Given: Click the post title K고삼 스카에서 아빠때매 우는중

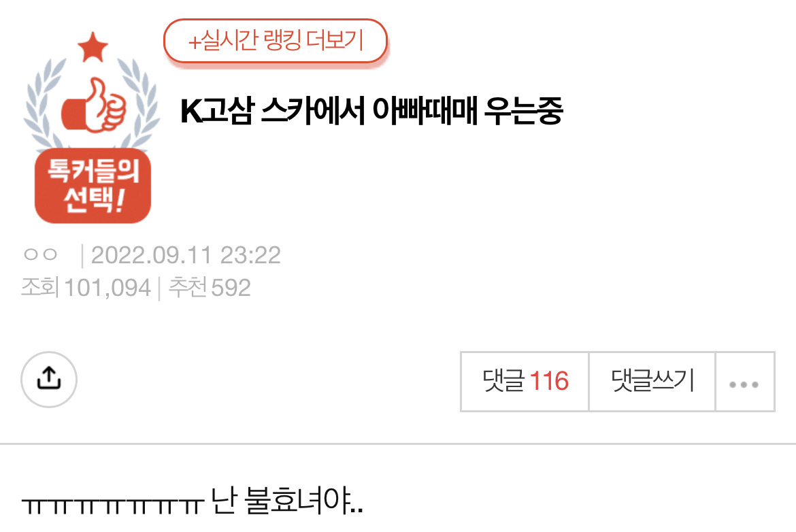Looking at the screenshot, I should [371, 111].
